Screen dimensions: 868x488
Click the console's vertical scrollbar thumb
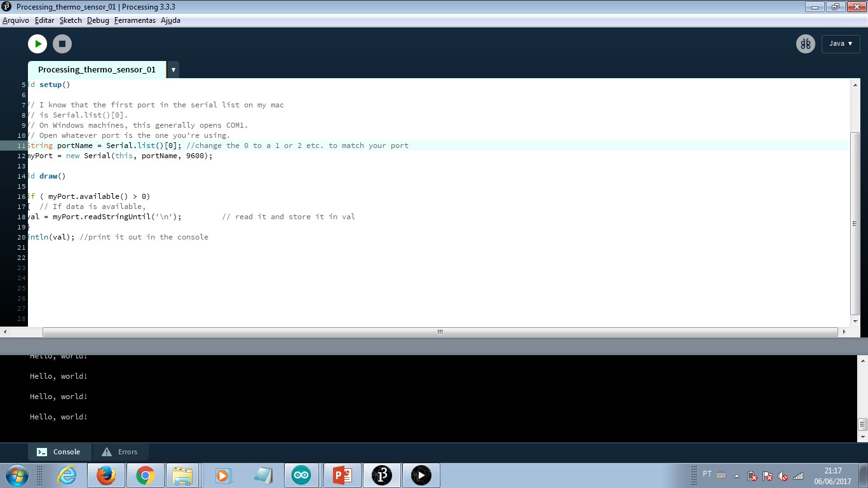coord(862,424)
